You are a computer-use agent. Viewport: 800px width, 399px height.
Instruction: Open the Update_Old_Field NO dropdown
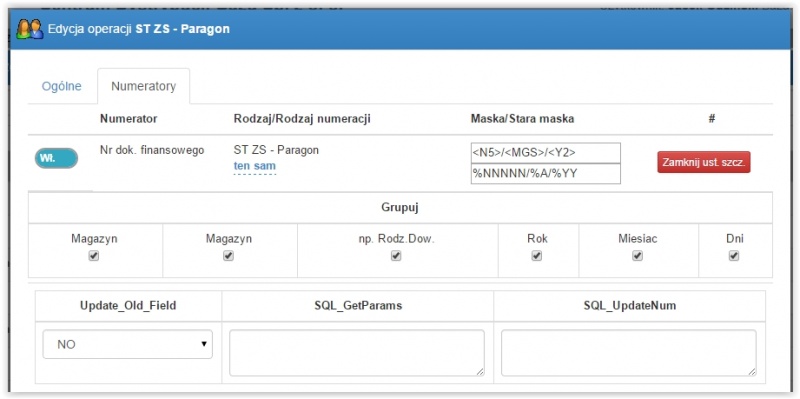(x=128, y=344)
